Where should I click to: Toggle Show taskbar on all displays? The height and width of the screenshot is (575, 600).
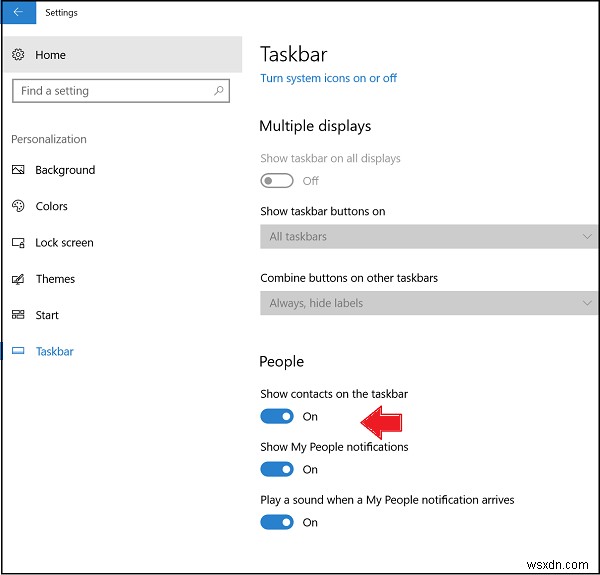coord(277,181)
